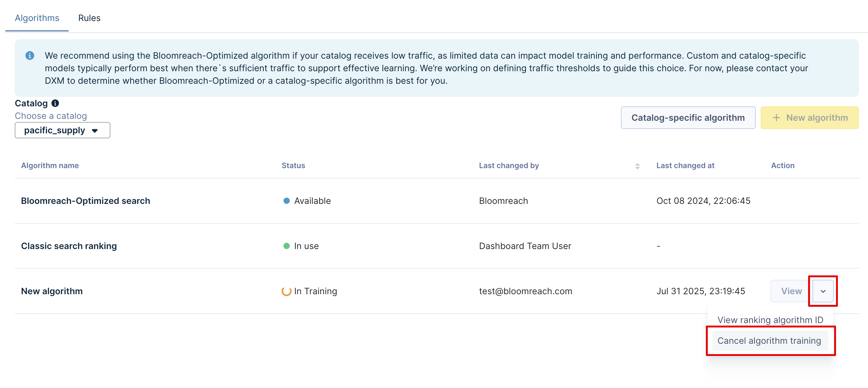This screenshot has width=868, height=388.
Task: Select the Bloomreach-Optimized search row name
Action: pyautogui.click(x=86, y=200)
